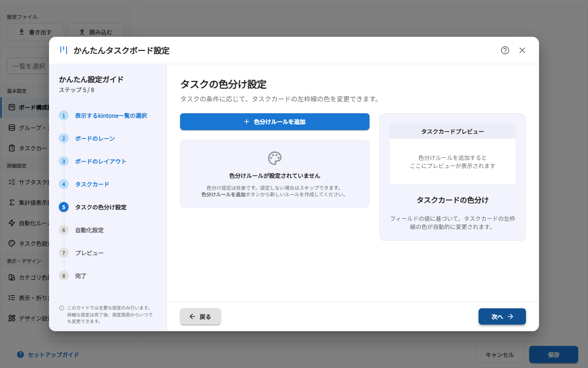Open サブタスク menu item in background sidebar
This screenshot has height=368, width=588.
(x=25, y=182)
